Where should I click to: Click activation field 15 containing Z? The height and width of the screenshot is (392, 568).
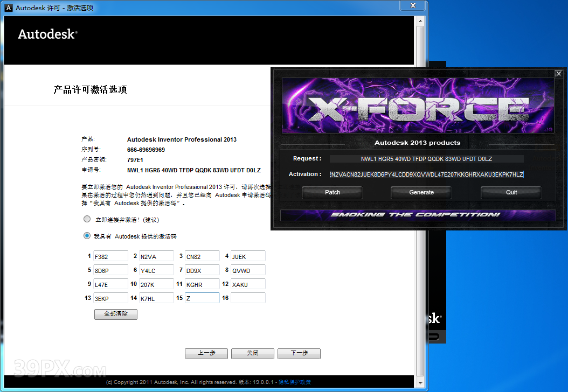202,297
